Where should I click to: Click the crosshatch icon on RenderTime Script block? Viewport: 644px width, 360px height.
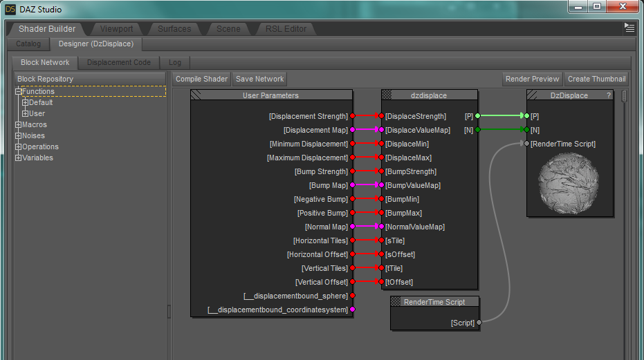tap(396, 302)
